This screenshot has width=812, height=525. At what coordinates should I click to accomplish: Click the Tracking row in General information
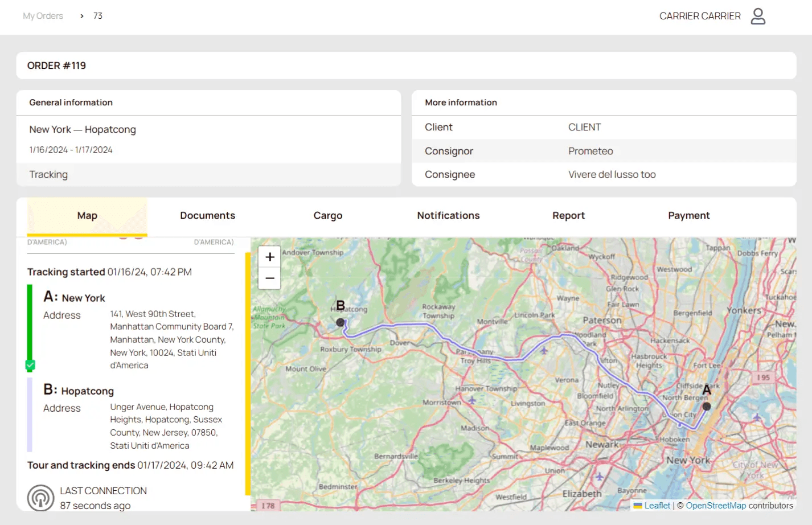48,175
